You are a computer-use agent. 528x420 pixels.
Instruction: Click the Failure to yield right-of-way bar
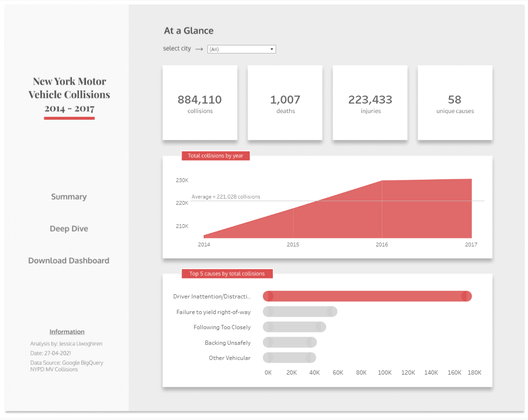(300, 312)
